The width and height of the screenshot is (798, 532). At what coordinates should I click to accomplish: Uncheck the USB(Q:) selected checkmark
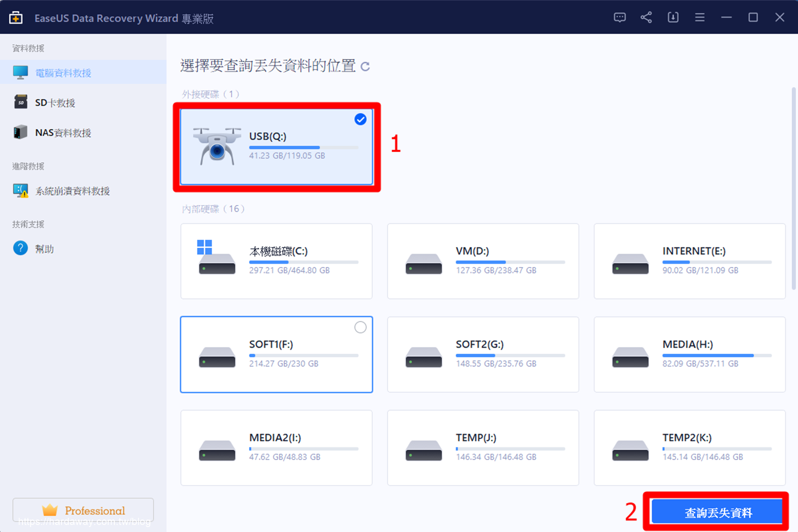[x=360, y=120]
